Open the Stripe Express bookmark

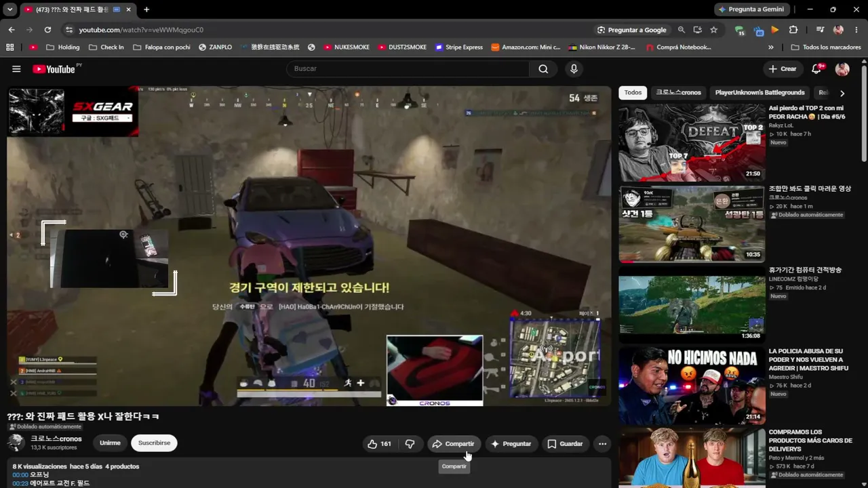coord(459,47)
